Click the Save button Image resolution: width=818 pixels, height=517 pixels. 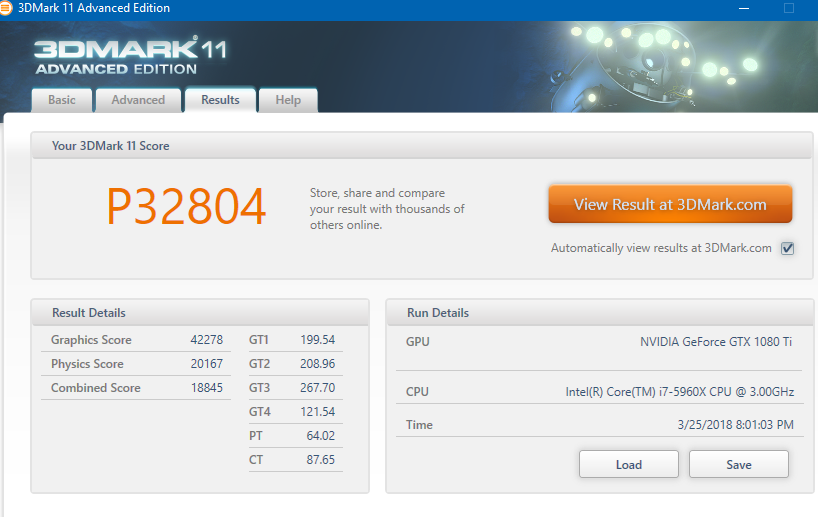739,464
